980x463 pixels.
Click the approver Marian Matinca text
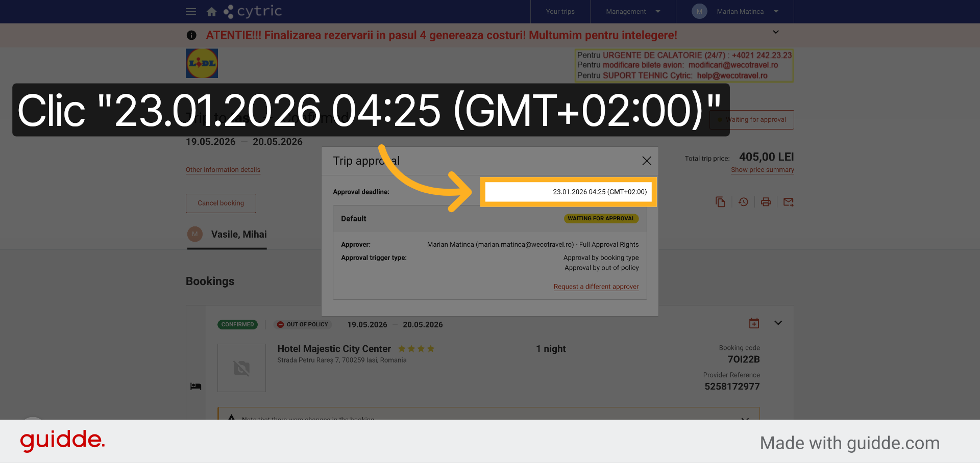pyautogui.click(x=533, y=245)
